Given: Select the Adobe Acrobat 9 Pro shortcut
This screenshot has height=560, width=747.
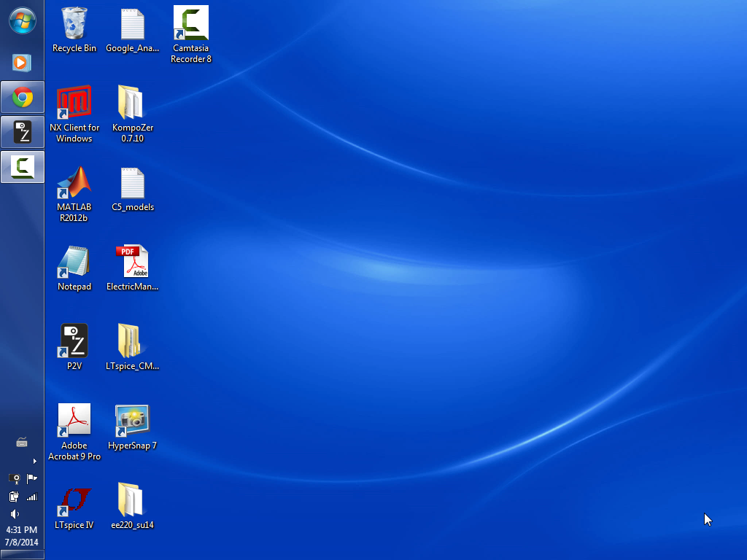Looking at the screenshot, I should pos(74,431).
